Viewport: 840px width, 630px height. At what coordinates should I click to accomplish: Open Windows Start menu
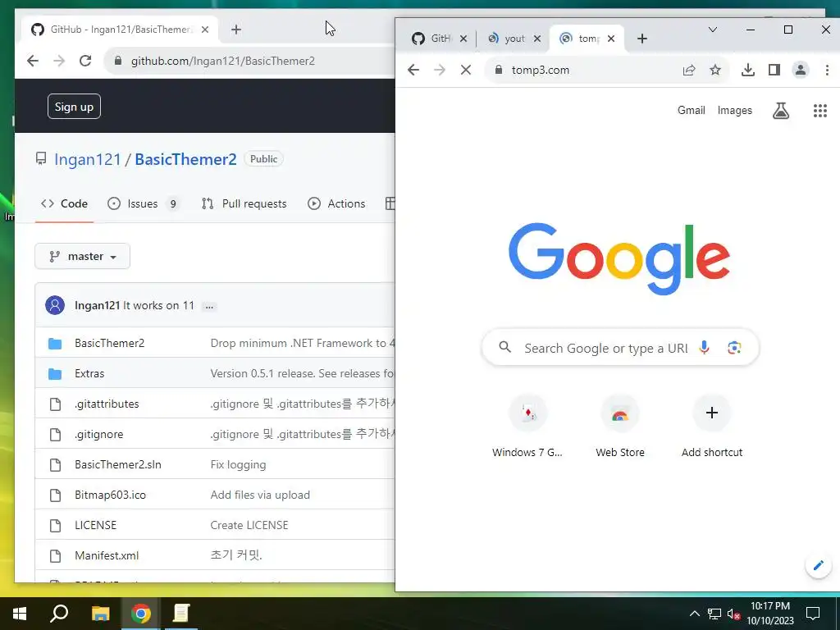[20, 614]
